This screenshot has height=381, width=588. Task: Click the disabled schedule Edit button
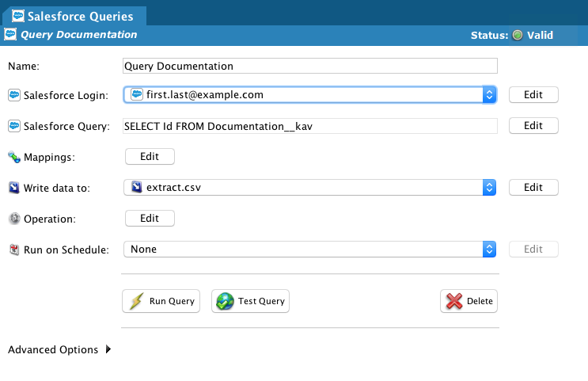tap(533, 250)
